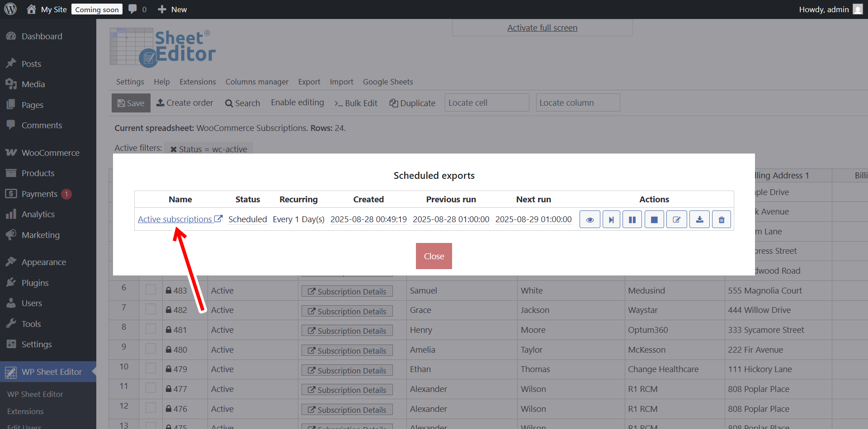
Task: Click the Coming soon badge
Action: [97, 9]
